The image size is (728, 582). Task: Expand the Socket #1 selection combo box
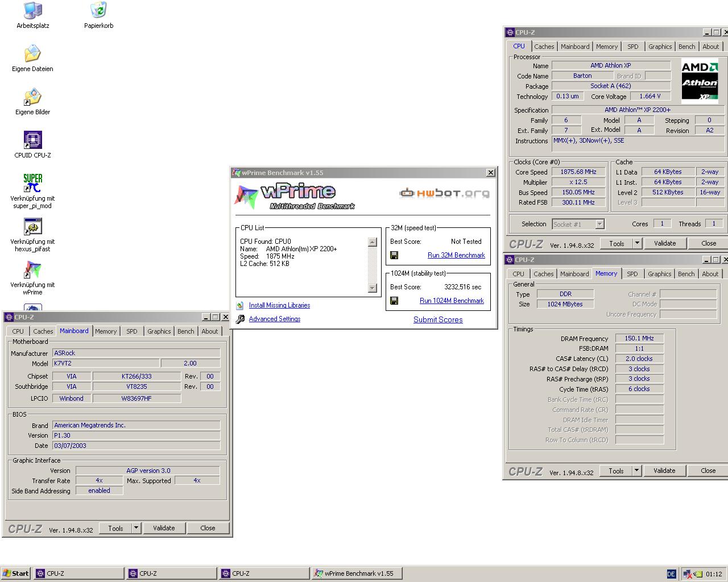[599, 224]
